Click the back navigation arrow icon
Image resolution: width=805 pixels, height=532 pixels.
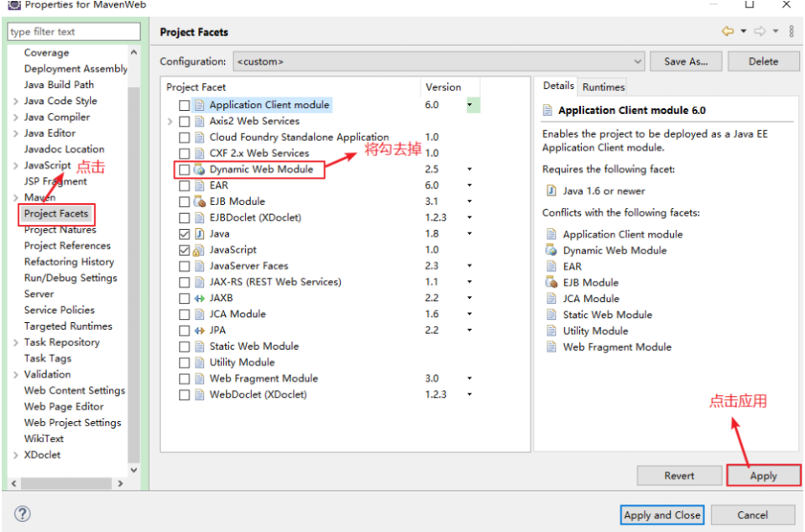tap(728, 31)
